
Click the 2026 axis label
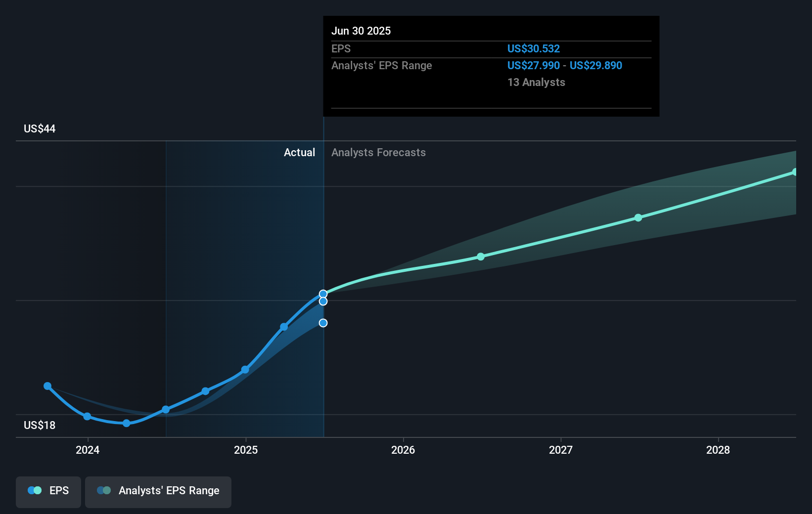tap(403, 450)
